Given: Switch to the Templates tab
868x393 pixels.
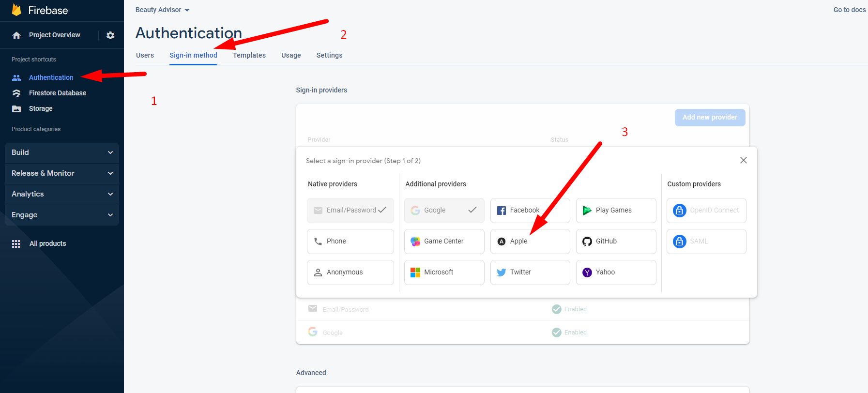Looking at the screenshot, I should click(249, 55).
